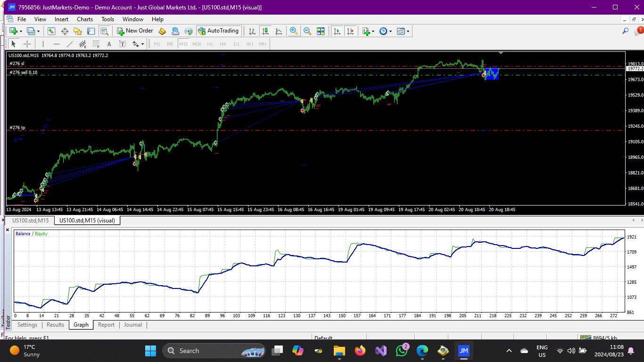Select the Horizontal Line tool
Screen dimensions: 644x362
[x=57, y=44]
